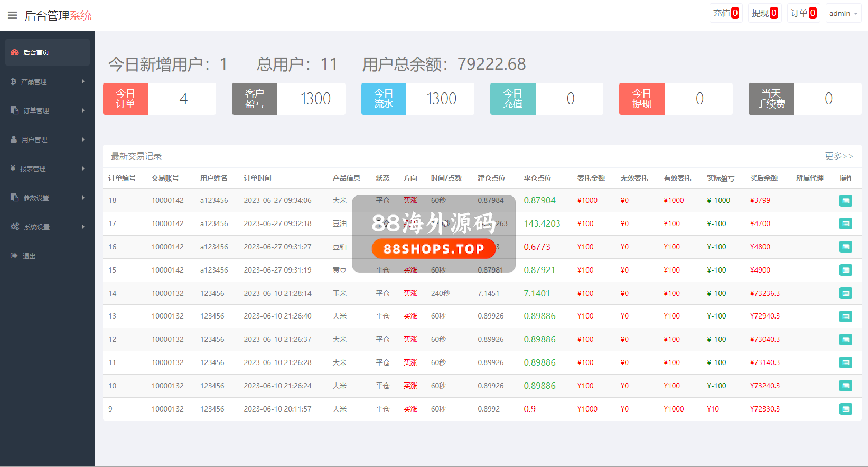Image resolution: width=868 pixels, height=467 pixels.
Task: Open details icon for order 18
Action: (x=845, y=201)
